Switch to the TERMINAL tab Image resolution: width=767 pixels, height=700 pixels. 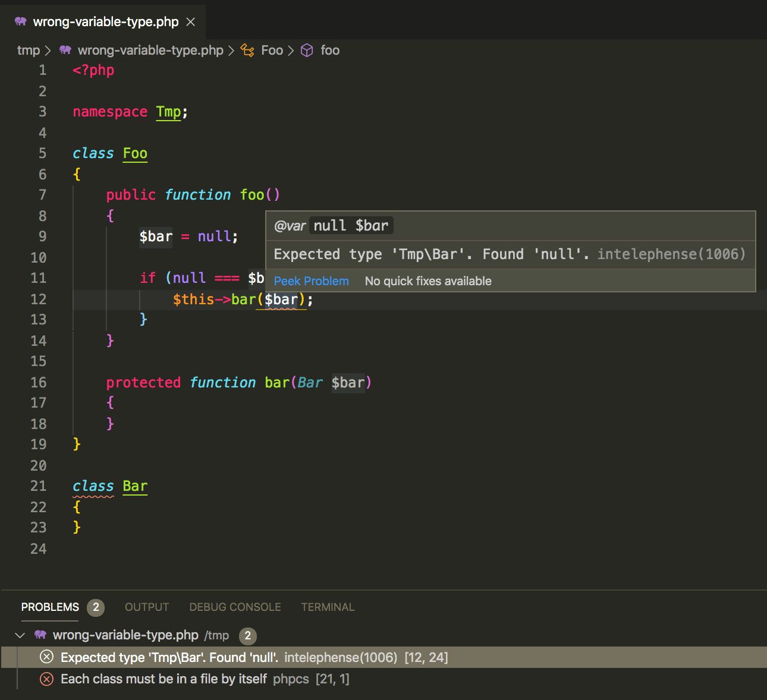coord(328,607)
